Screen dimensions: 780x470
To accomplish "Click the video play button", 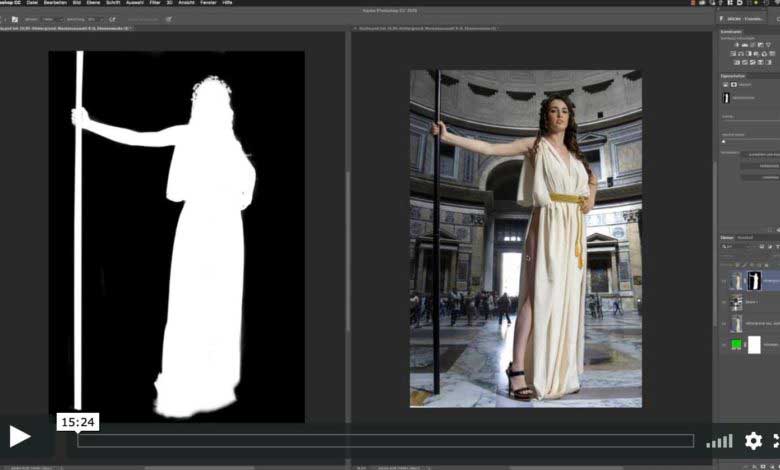I will point(20,437).
